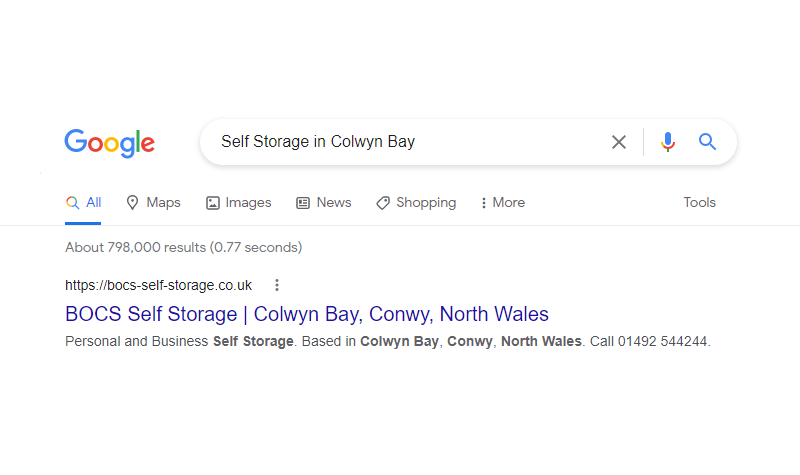
Task: Expand the More search categories menu
Action: tap(503, 203)
